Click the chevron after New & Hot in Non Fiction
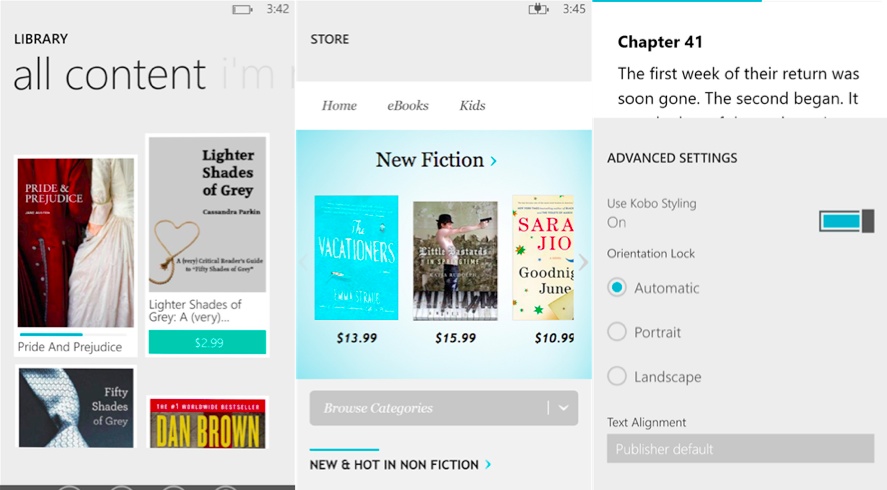 pos(488,465)
